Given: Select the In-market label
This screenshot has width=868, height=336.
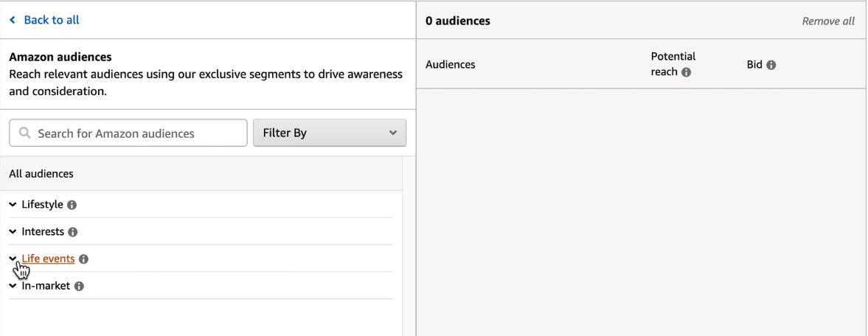Looking at the screenshot, I should coord(46,286).
